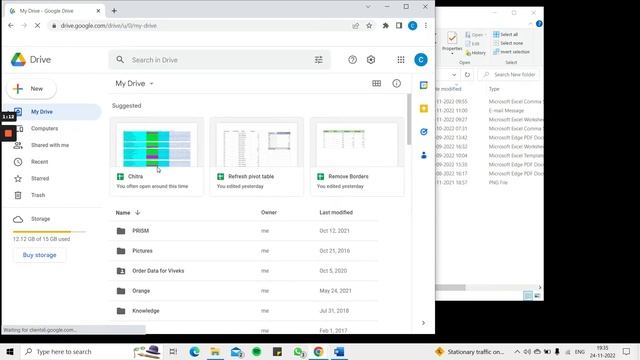Open the Google apps grid icon
The height and width of the screenshot is (360, 640).
point(401,60)
